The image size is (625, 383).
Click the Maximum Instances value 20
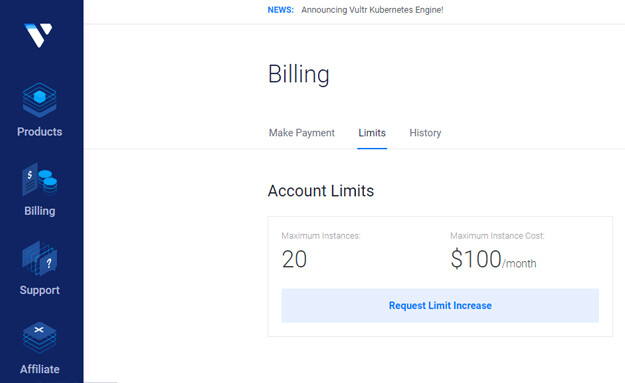click(294, 259)
